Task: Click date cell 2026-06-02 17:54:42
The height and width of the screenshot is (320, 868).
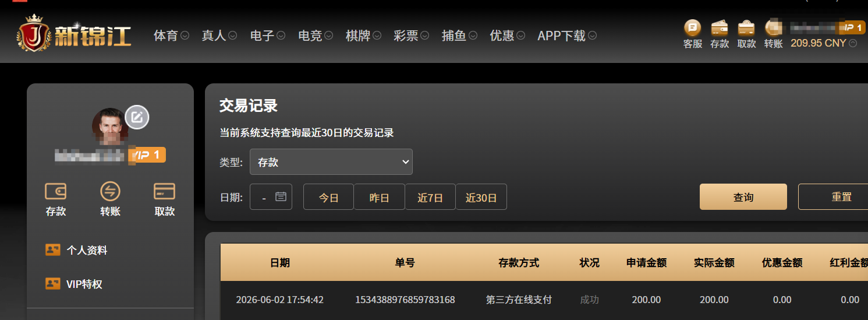Action: point(280,300)
